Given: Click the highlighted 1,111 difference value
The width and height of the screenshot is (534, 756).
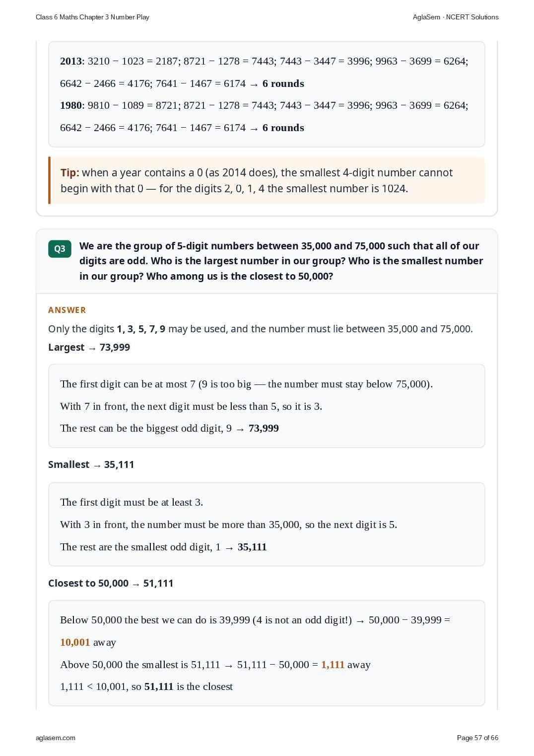Looking at the screenshot, I should 333,665.
